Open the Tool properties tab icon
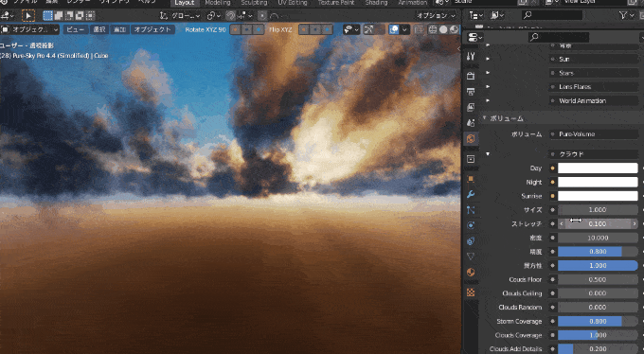The width and height of the screenshot is (644, 354). point(471,56)
